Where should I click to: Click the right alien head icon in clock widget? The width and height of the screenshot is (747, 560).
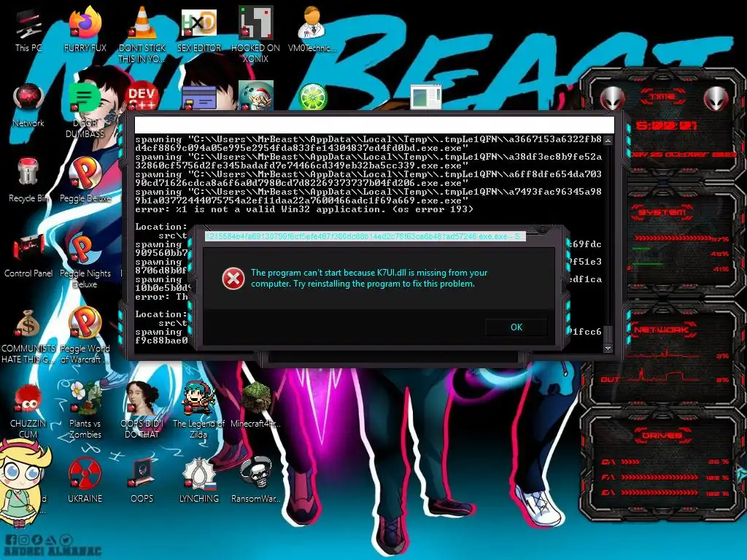click(716, 98)
